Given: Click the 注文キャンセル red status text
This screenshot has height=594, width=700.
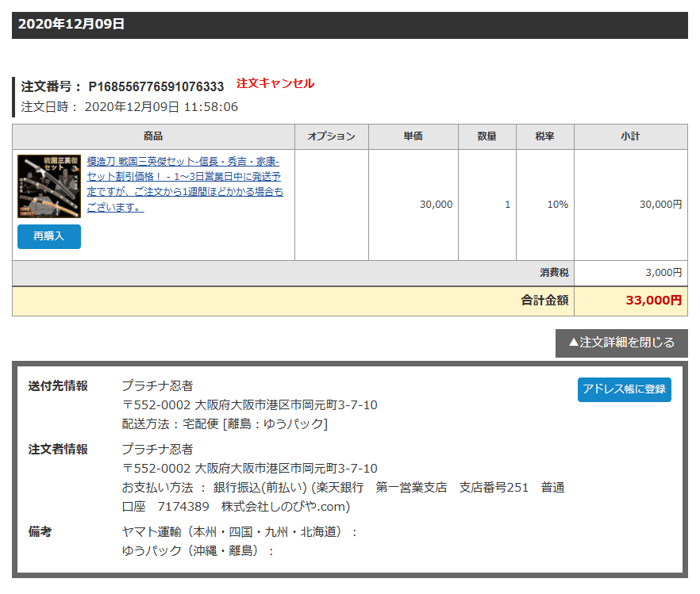Looking at the screenshot, I should pyautogui.click(x=275, y=83).
